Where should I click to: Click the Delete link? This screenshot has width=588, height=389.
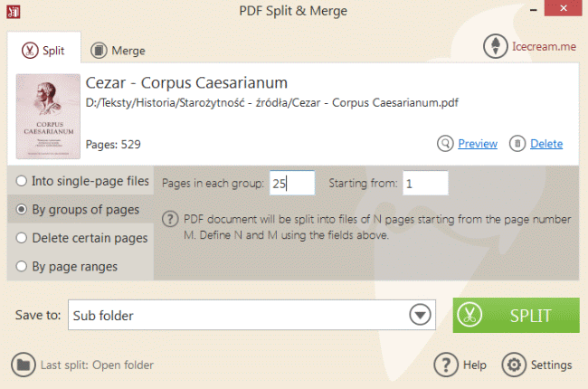[x=546, y=144]
